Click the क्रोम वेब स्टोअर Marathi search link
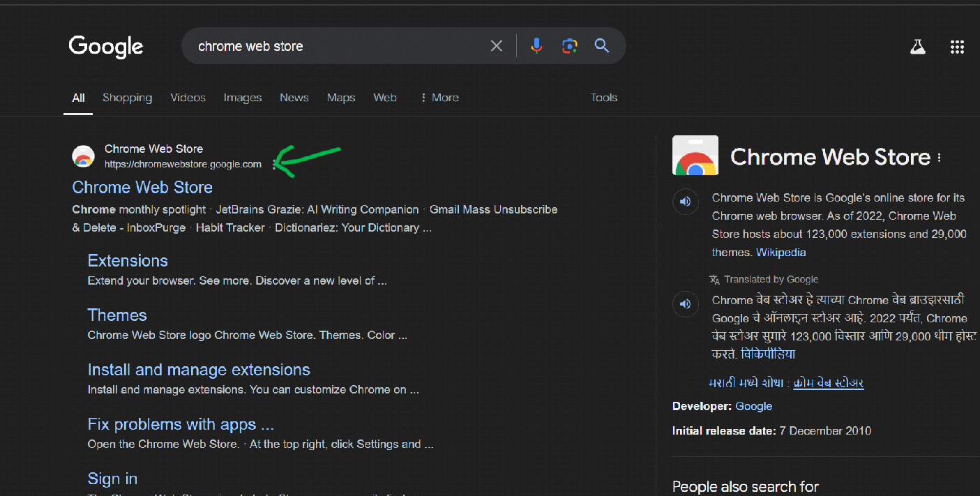 point(829,383)
